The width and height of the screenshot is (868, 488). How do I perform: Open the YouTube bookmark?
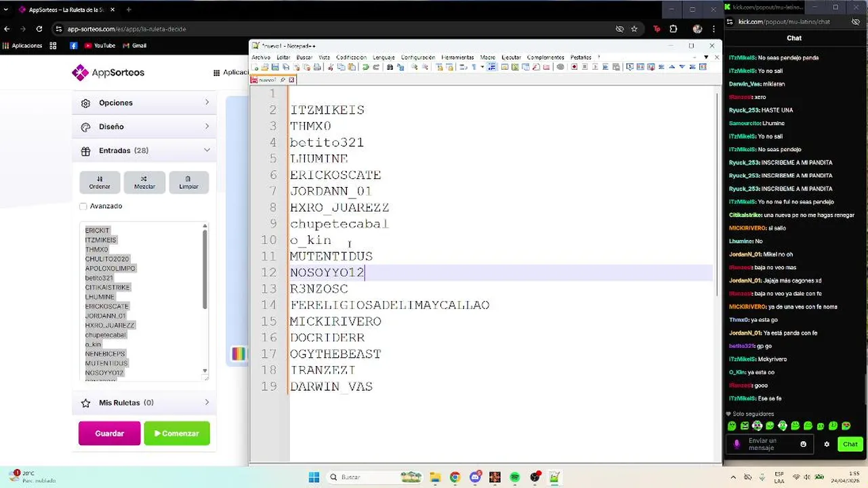click(100, 45)
